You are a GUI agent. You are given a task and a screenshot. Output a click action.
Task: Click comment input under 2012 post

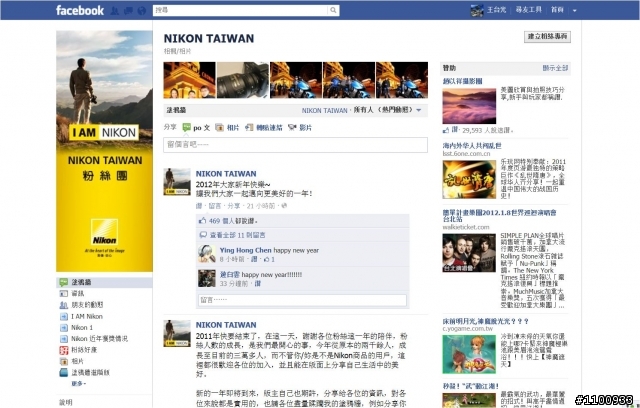point(302,300)
